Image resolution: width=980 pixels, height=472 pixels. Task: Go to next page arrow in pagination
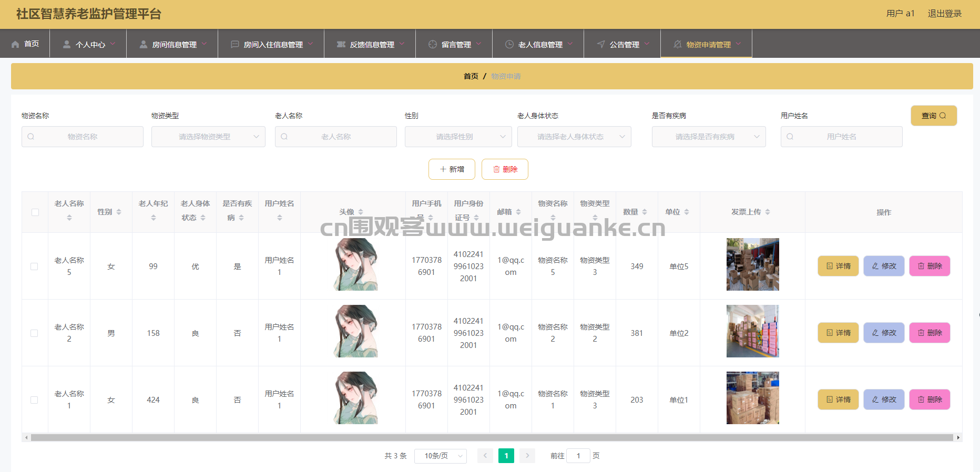pos(527,456)
